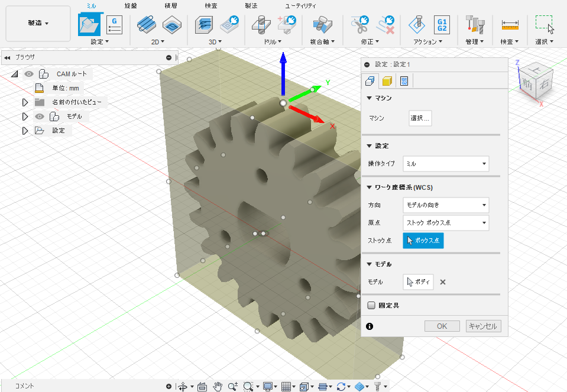Click the Zoom magnifier plus icon
567x392 pixels.
[x=233, y=387]
